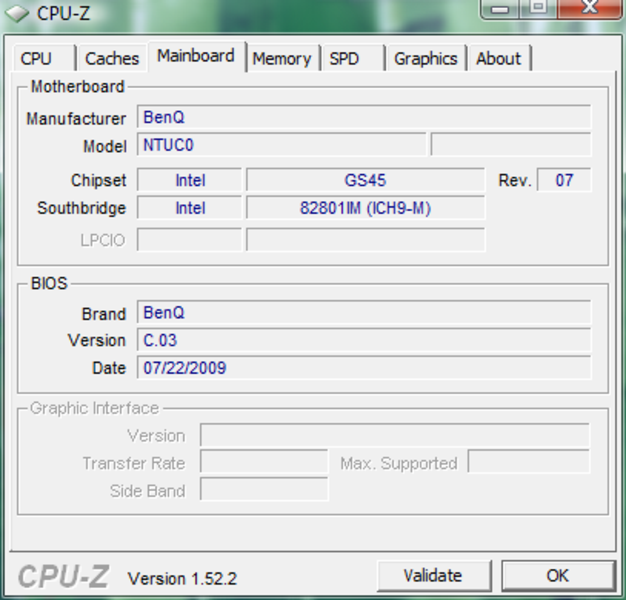Switch to the CPU tab

44,58
